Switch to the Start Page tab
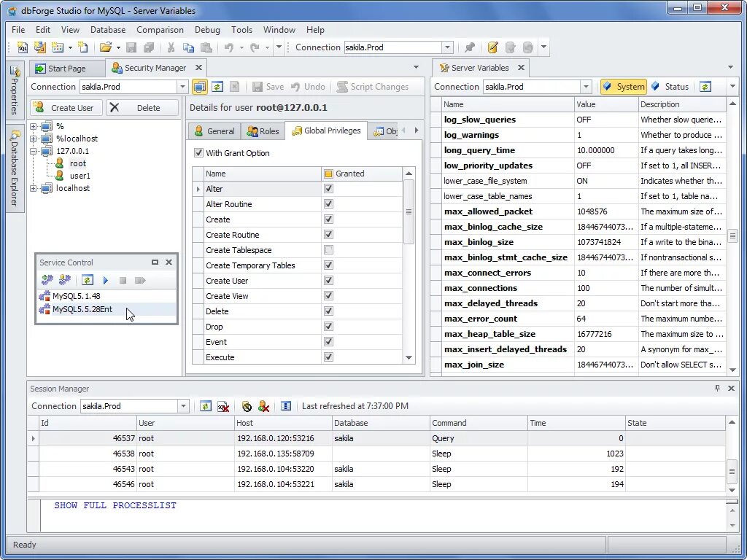This screenshot has height=560, width=747. 66,68
